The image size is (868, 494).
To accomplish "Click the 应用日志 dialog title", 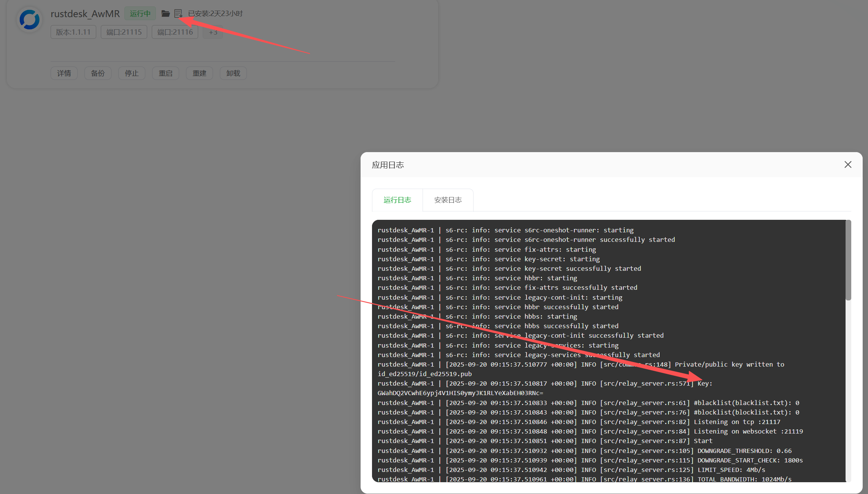I will (x=388, y=165).
